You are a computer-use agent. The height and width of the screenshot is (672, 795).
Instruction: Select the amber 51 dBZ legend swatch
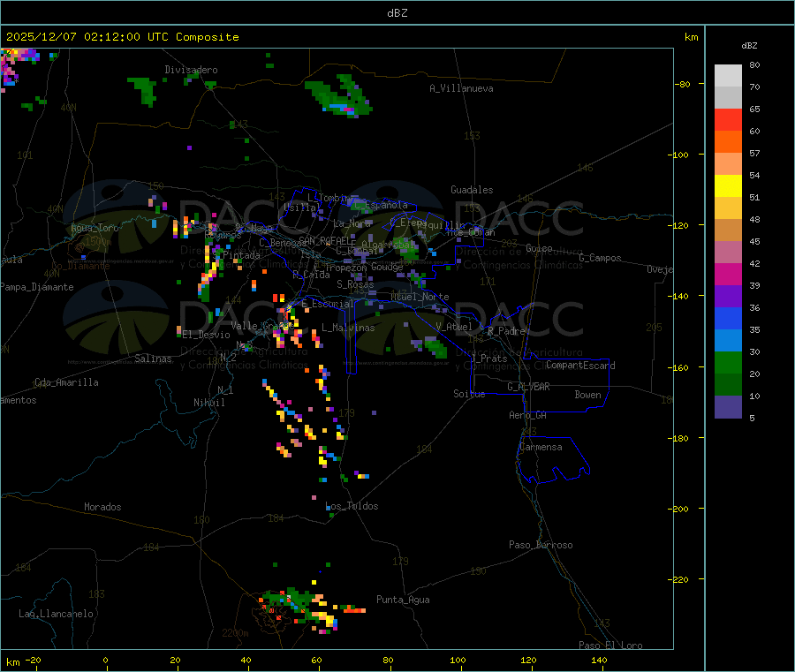(728, 208)
